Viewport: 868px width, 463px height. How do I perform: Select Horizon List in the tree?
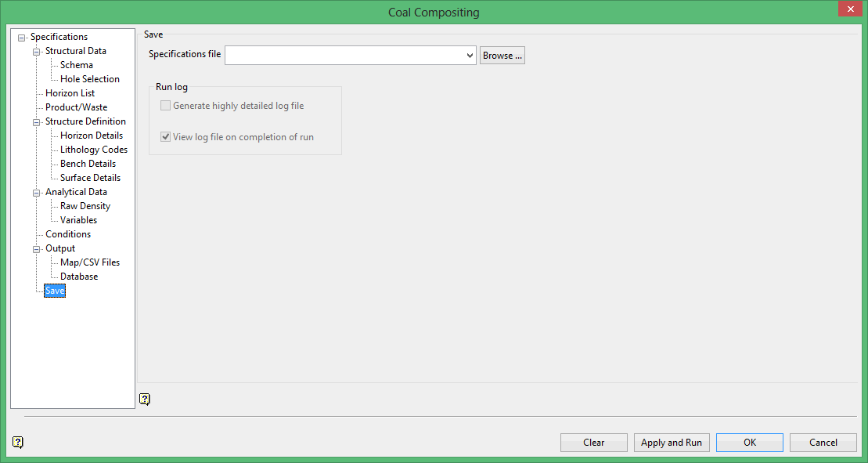point(70,93)
